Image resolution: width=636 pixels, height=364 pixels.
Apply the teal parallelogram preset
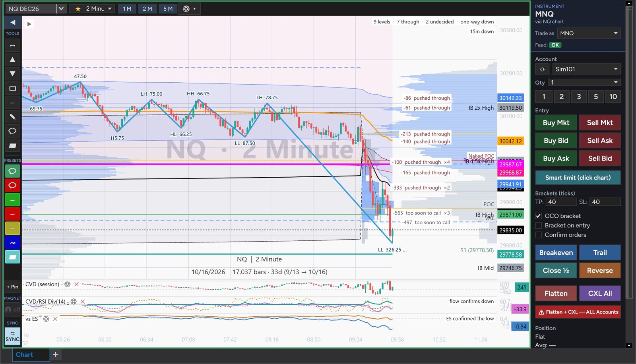point(12,257)
